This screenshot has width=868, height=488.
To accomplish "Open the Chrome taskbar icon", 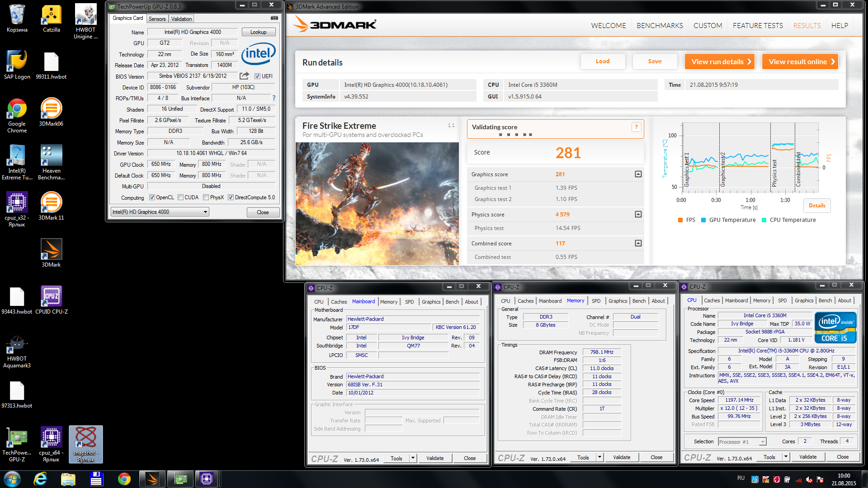I will coord(124,479).
